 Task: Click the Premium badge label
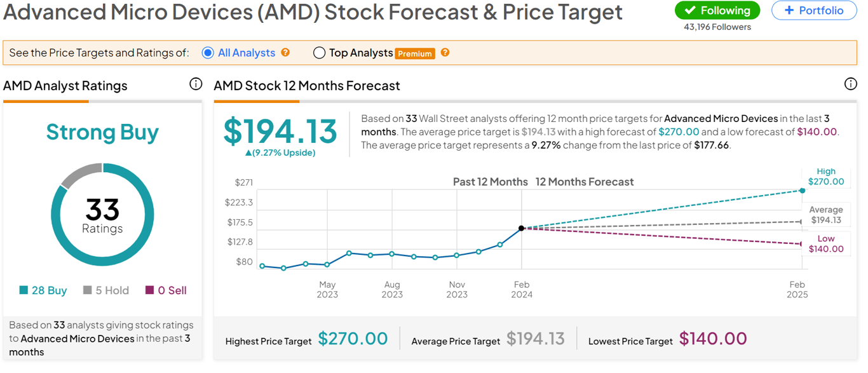[415, 54]
